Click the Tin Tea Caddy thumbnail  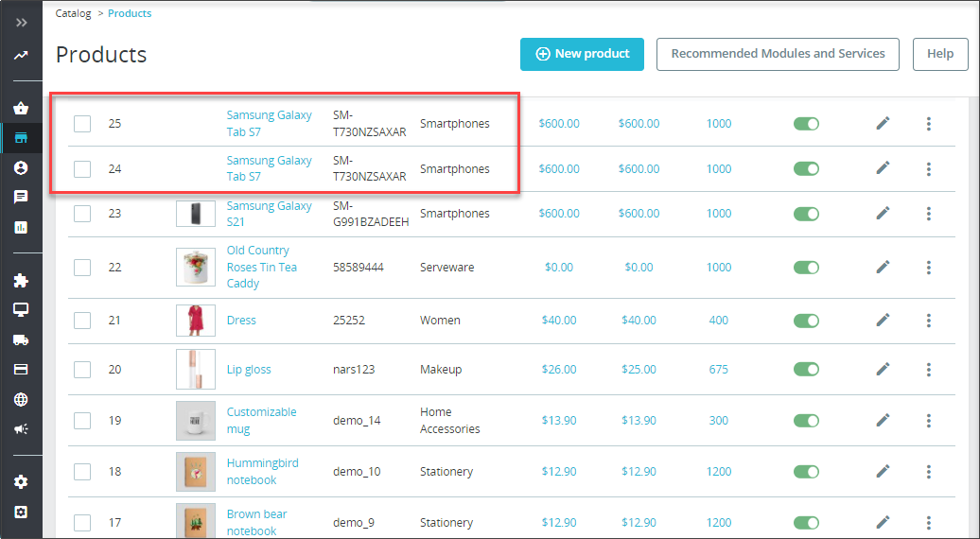(196, 267)
